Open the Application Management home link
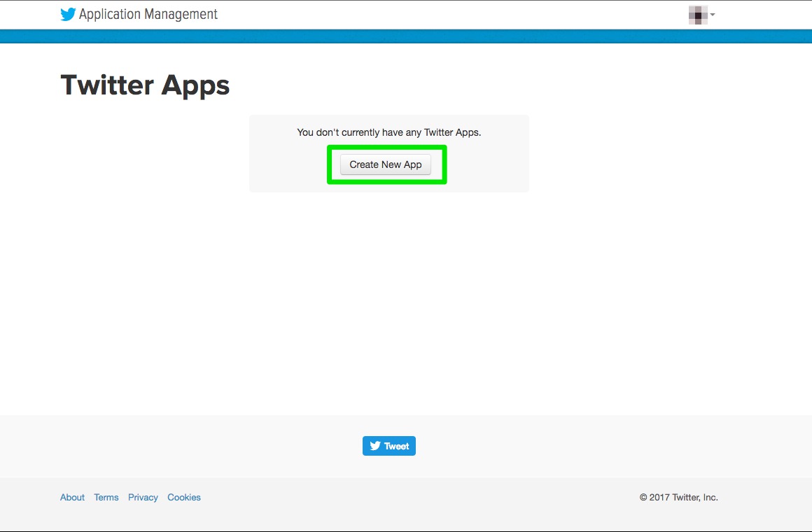Viewport: 812px width, 532px height. (148, 15)
